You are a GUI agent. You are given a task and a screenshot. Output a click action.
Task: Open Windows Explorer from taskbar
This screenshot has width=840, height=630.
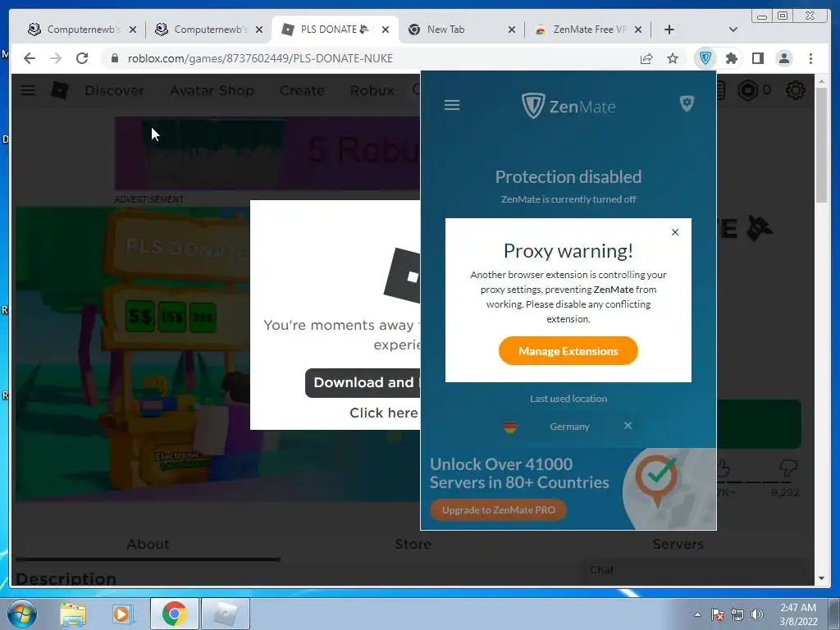coord(73,614)
